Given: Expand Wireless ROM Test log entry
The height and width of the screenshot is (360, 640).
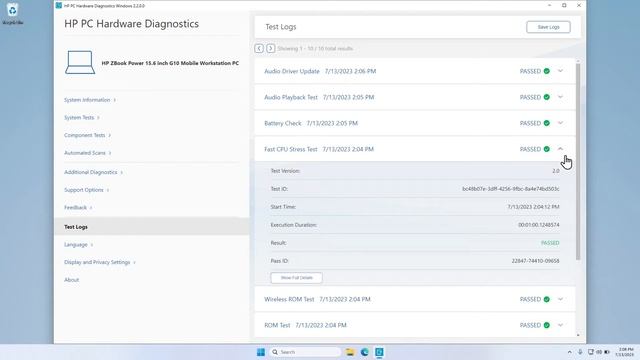Looking at the screenshot, I should (560, 299).
